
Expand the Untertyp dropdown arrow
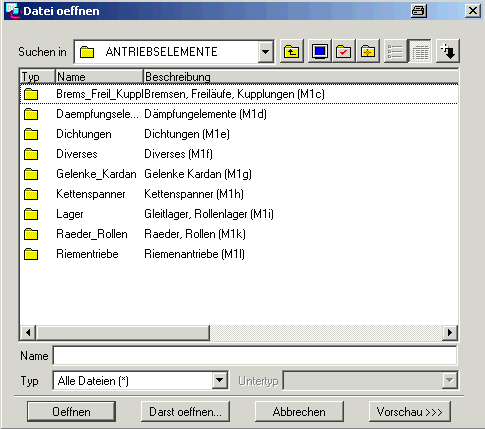[449, 380]
